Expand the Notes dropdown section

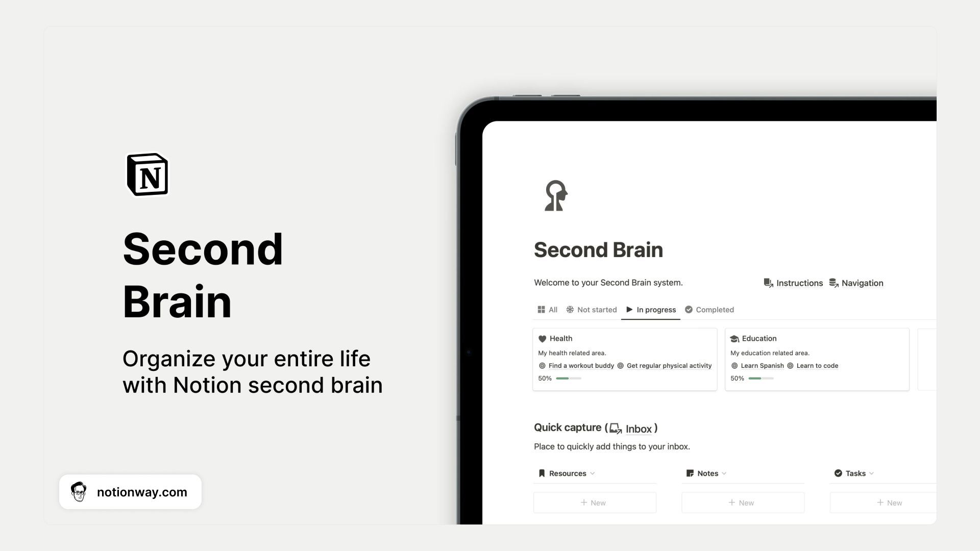(x=724, y=473)
